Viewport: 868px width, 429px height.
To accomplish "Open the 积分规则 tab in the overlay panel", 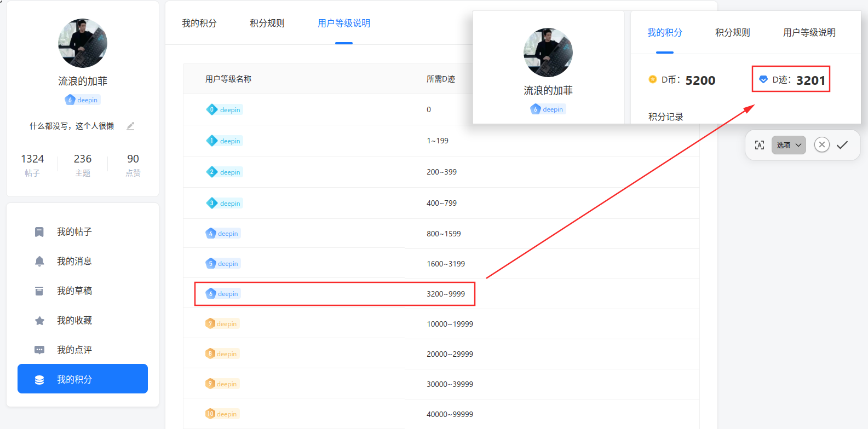I will 733,33.
